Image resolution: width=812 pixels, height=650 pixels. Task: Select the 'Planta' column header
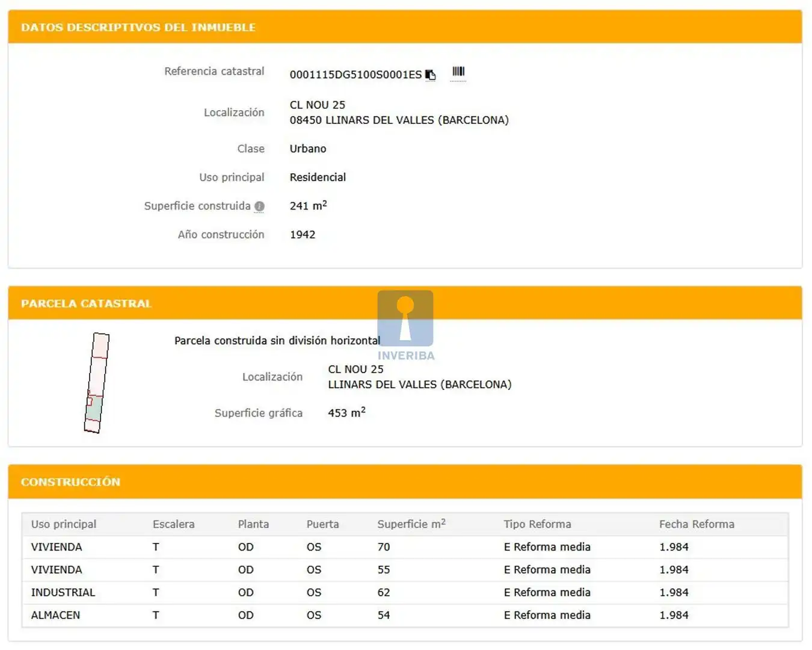coord(253,524)
